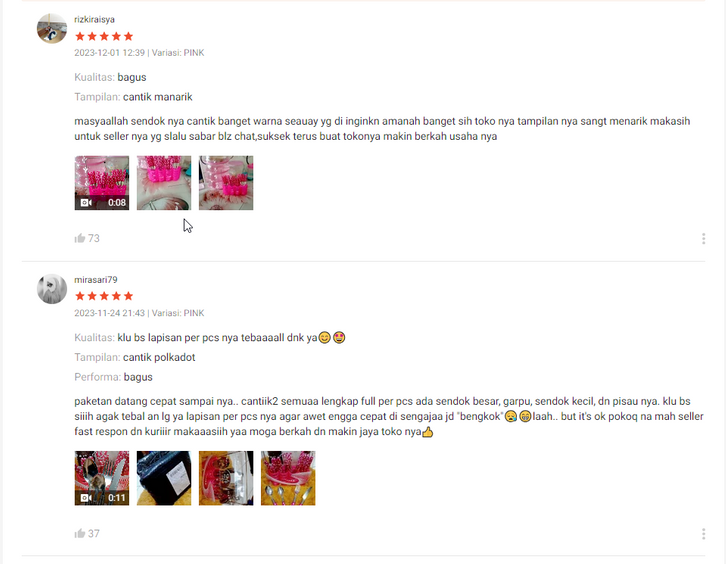The height and width of the screenshot is (564, 726).
Task: Open third photo in rizkiraisya's review
Action: 226,183
